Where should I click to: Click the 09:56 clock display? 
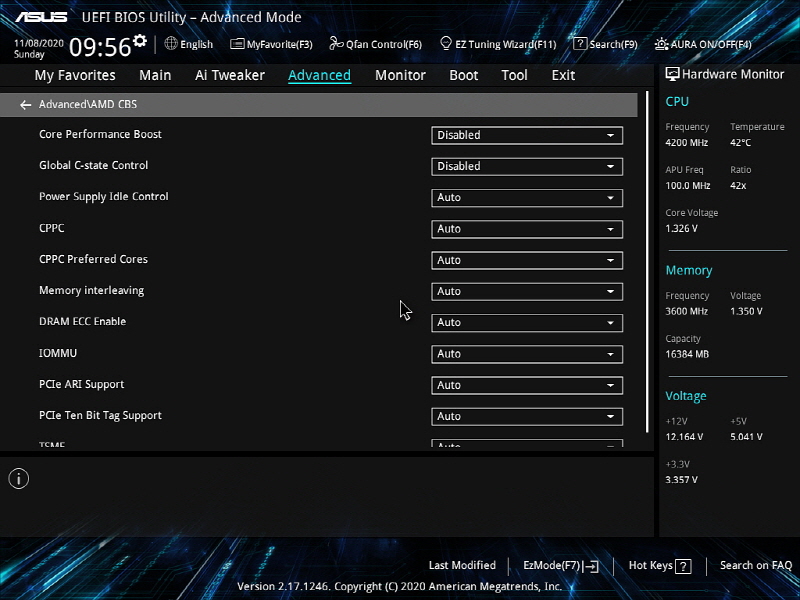coord(100,47)
